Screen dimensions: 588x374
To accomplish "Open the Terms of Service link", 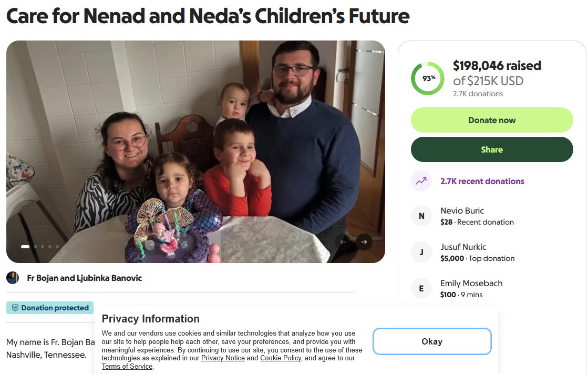I will pyautogui.click(x=127, y=367).
